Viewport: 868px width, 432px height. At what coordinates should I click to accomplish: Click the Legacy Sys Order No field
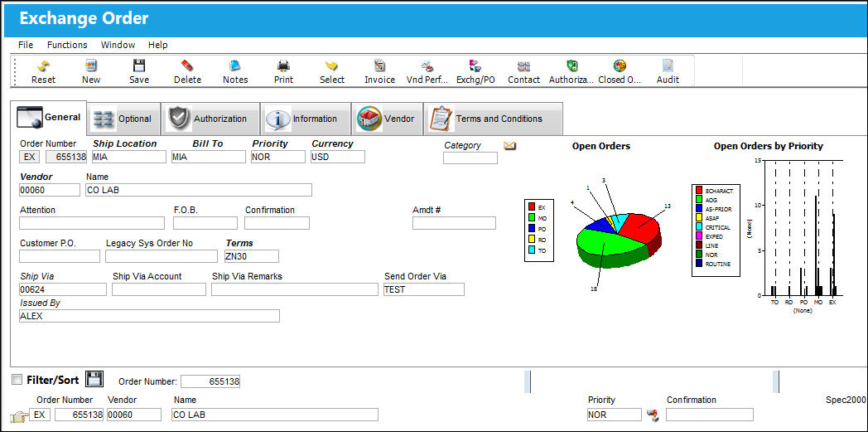[x=162, y=256]
